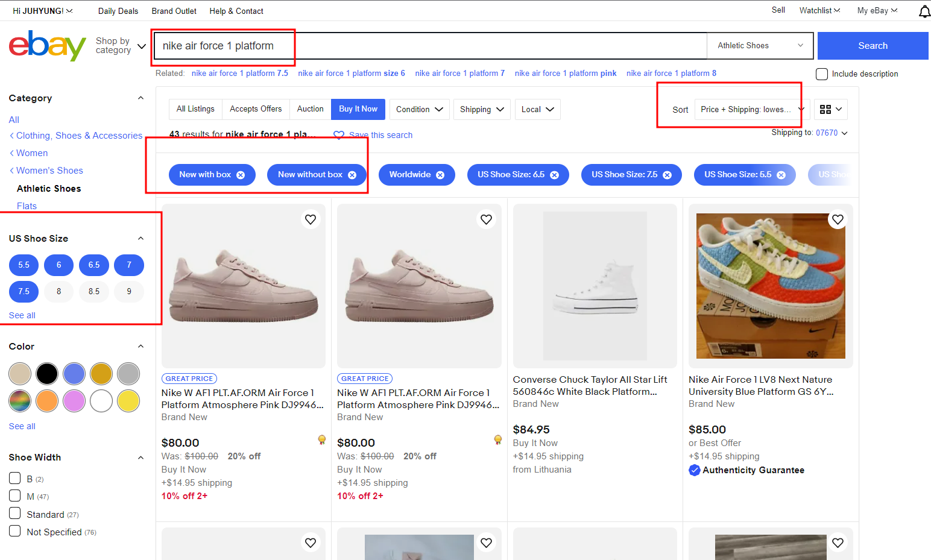
Task: Check the Standard shoe width option
Action: 15,513
